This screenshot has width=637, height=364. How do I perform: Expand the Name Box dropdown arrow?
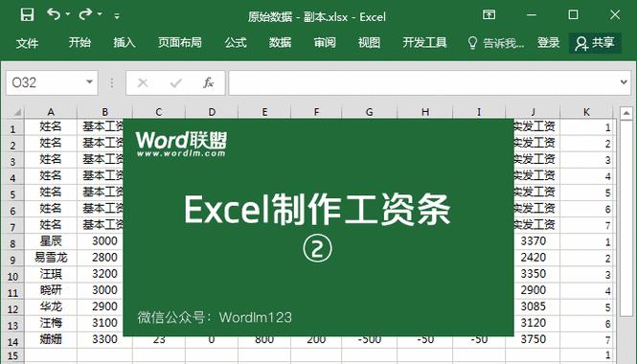89,82
